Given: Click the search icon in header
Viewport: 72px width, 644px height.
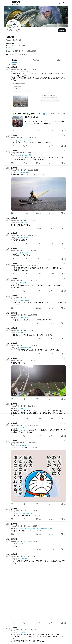Looking at the screenshot, I should [x=64, y=3].
